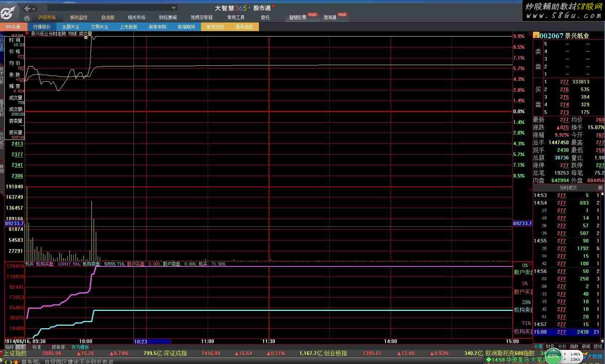Viewport: 605px width, 364px height.
Task: Click the small marker icon before 景兴纸业分时走势
Action: [x=27, y=33]
